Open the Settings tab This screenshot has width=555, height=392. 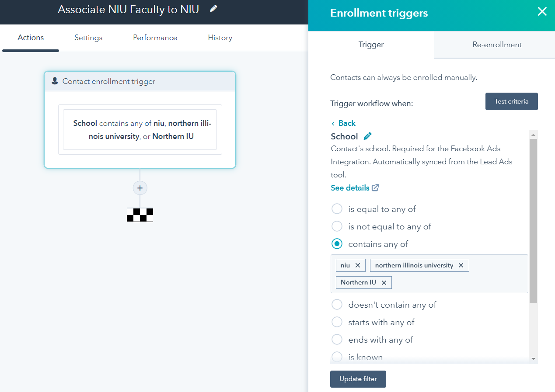tap(88, 38)
